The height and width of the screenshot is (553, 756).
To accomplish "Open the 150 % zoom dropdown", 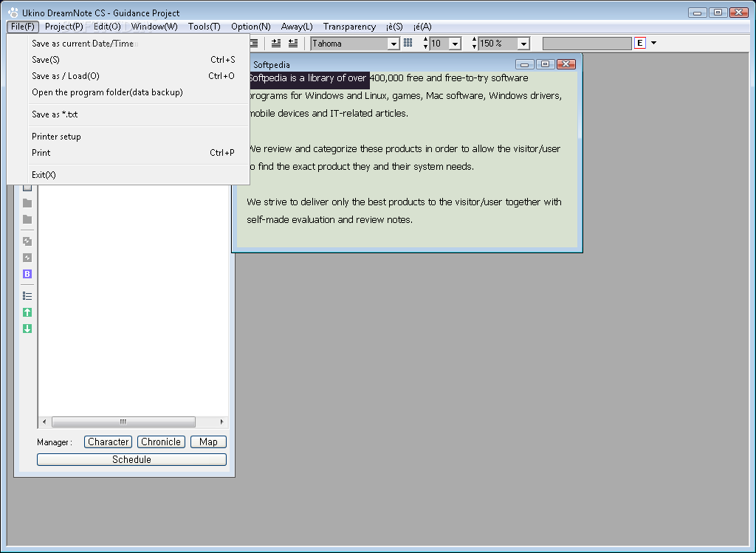I will tap(523, 44).
